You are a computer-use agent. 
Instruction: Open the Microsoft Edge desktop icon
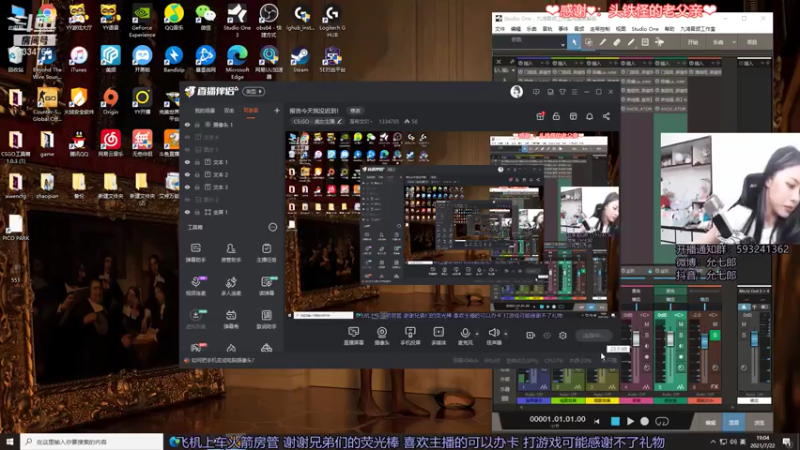(x=237, y=62)
